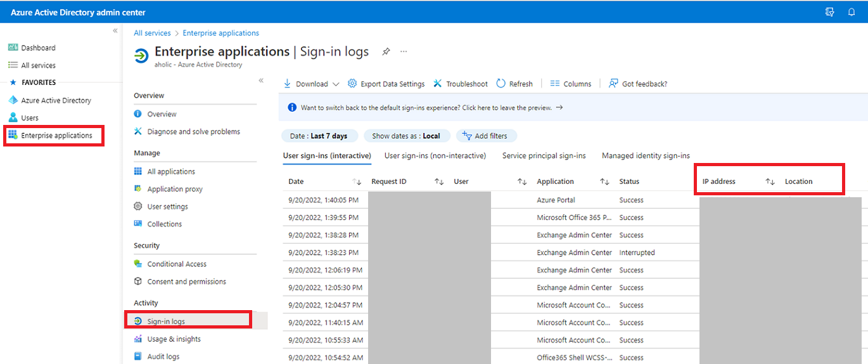
Task: Click the Download toolbar button
Action: (x=306, y=84)
